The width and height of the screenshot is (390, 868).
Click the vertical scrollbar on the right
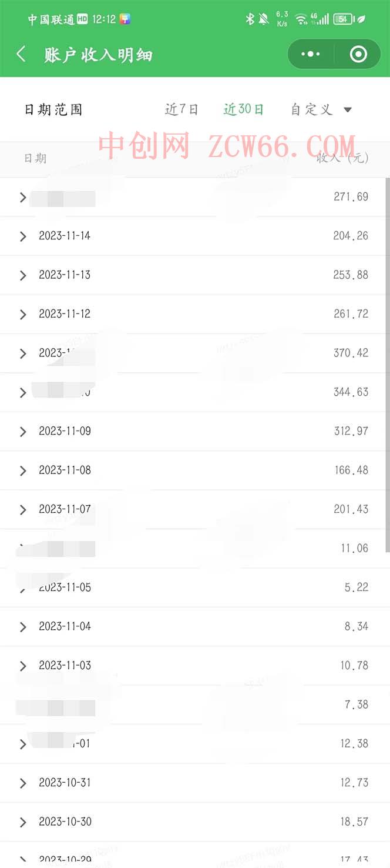click(x=387, y=365)
